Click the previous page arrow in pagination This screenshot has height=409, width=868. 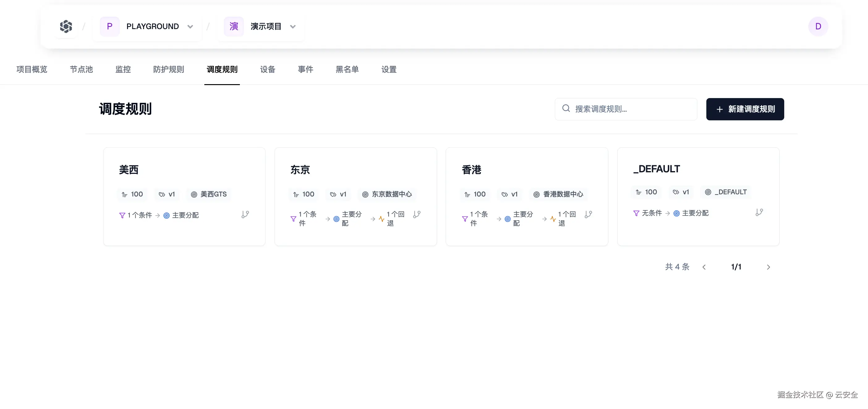(704, 266)
